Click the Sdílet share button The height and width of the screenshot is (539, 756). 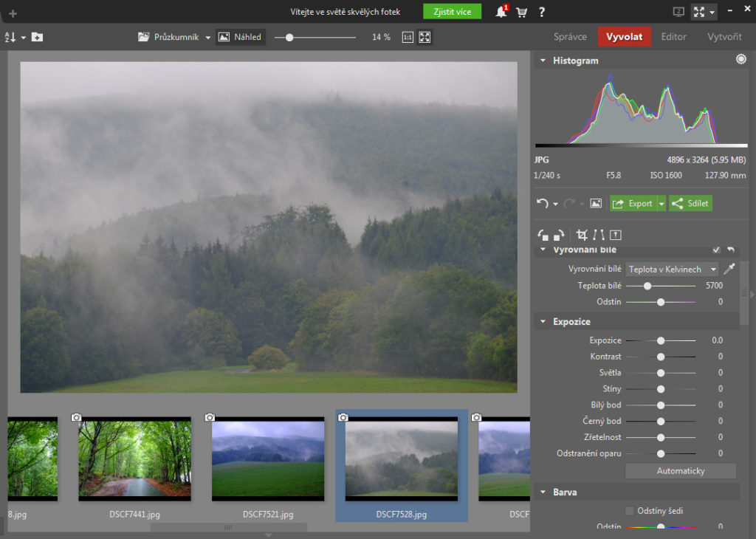click(690, 203)
